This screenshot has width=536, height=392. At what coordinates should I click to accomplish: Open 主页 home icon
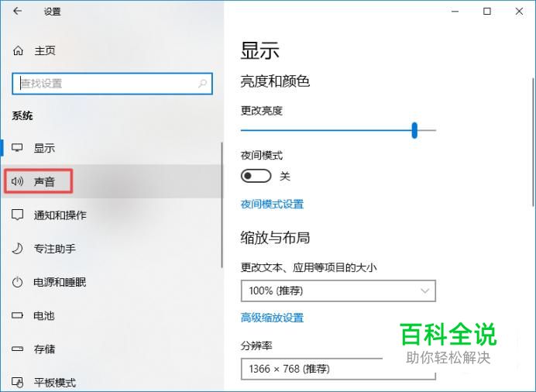pyautogui.click(x=18, y=51)
